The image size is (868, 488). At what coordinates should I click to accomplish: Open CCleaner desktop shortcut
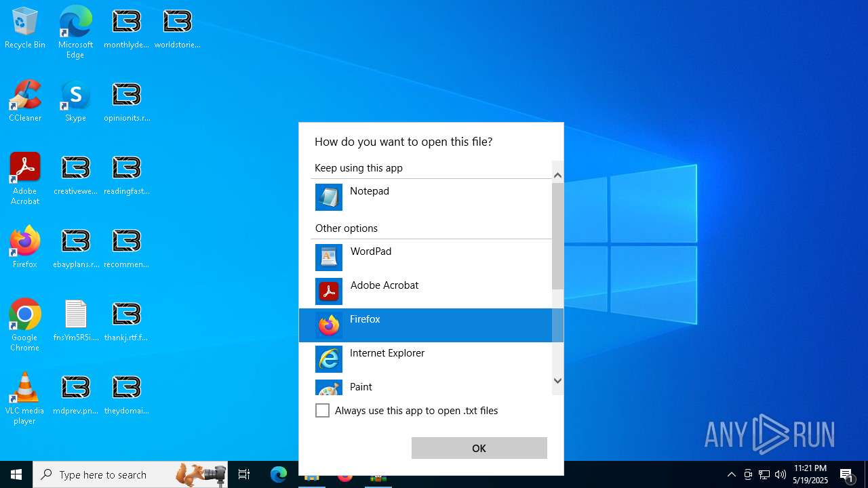pos(25,102)
